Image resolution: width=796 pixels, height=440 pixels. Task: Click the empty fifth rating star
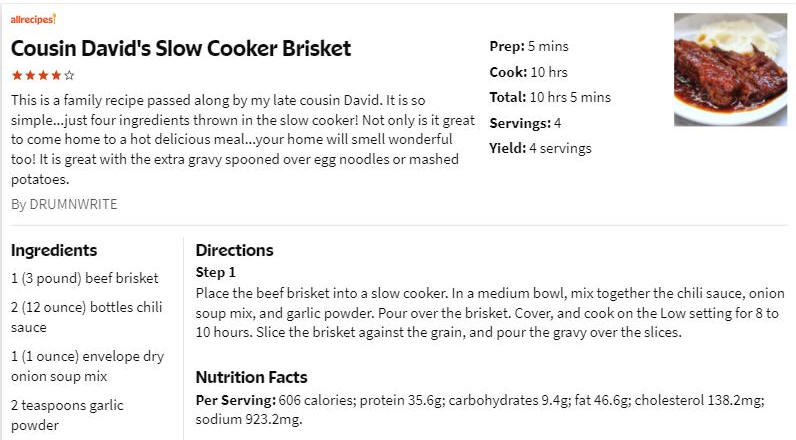tap(70, 76)
